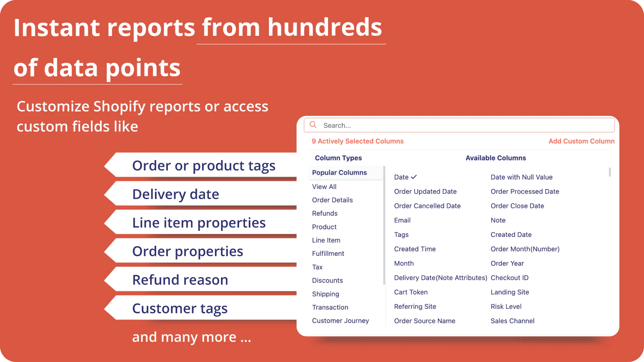This screenshot has width=644, height=362.
Task: Add Checkout ID column
Action: point(510,278)
